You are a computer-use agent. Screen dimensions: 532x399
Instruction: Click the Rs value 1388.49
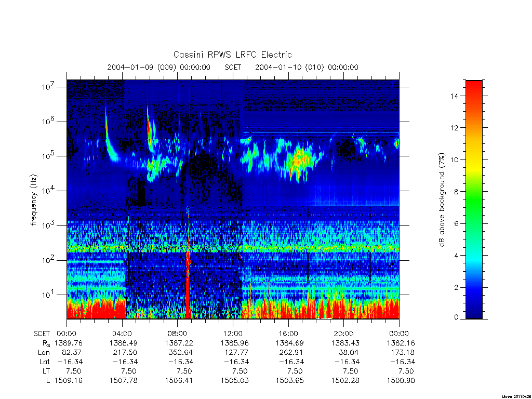pyautogui.click(x=124, y=343)
